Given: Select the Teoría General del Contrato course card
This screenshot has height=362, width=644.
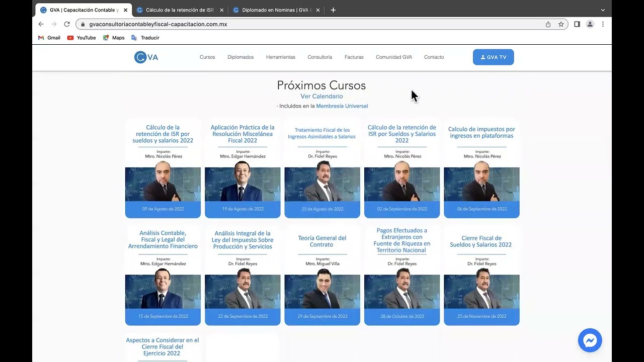Looking at the screenshot, I should (322, 275).
